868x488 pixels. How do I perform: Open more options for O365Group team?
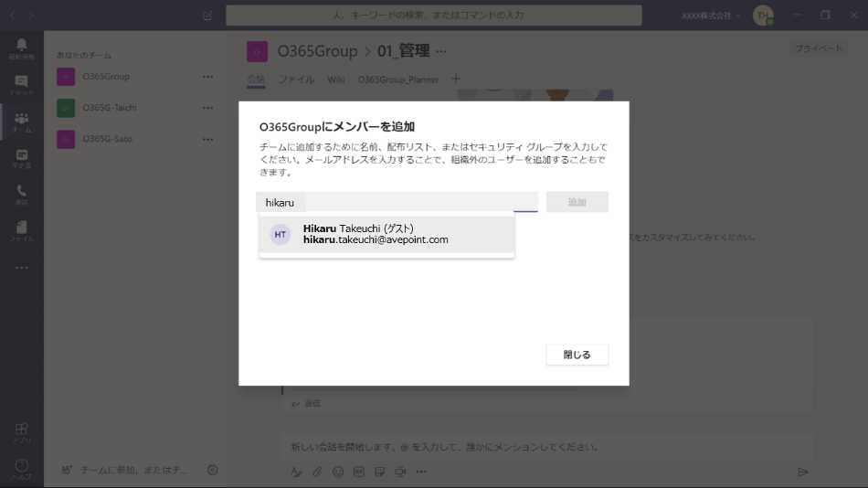pos(207,77)
